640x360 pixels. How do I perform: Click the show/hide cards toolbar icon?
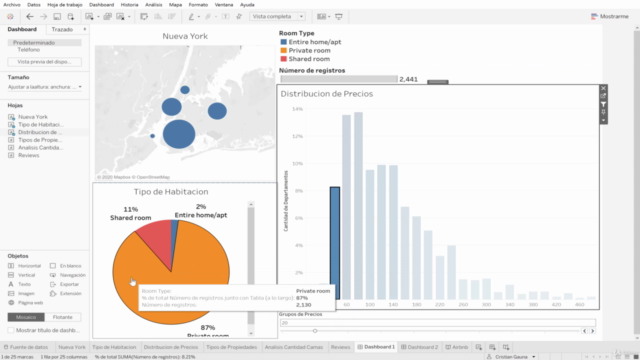tap(322, 17)
